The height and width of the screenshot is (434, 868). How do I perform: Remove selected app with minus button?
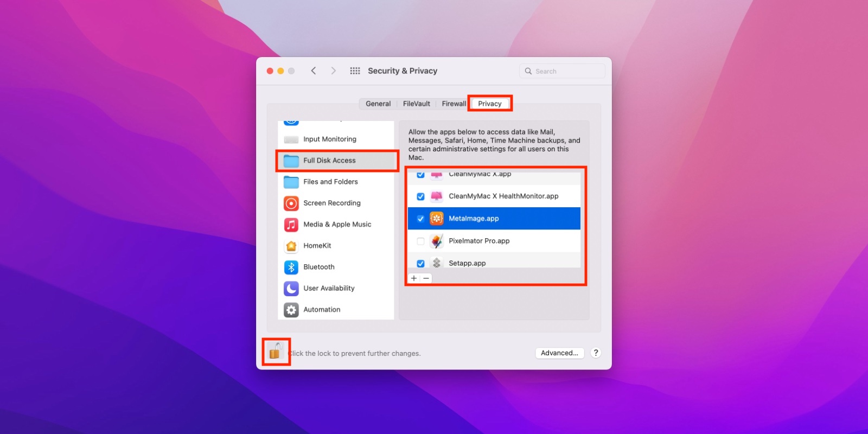click(426, 278)
